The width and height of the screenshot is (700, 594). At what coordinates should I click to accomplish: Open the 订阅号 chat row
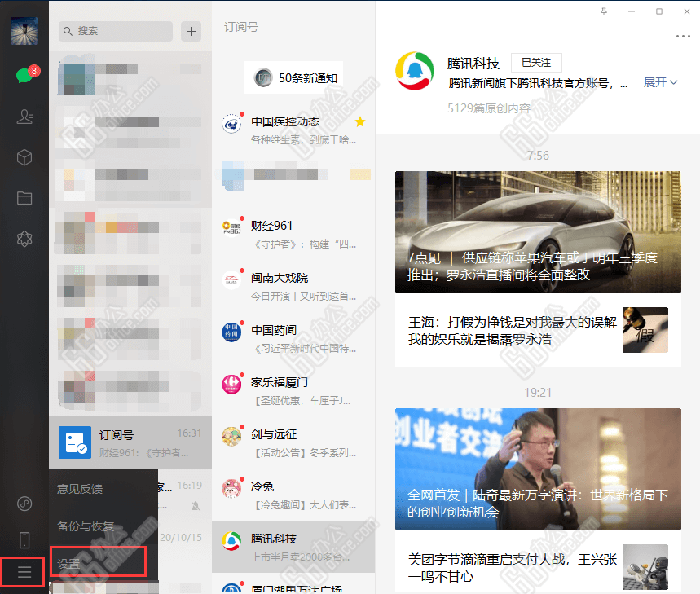tap(130, 442)
